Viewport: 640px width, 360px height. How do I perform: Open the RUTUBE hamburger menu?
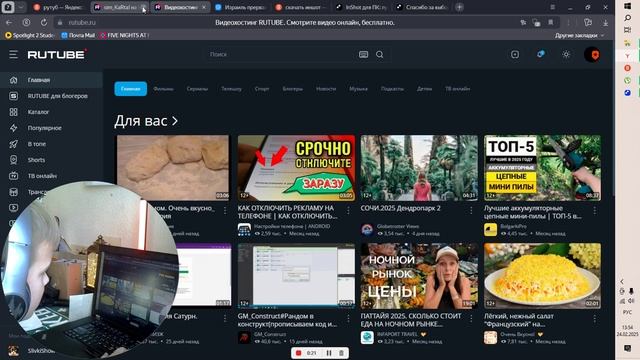(13, 54)
